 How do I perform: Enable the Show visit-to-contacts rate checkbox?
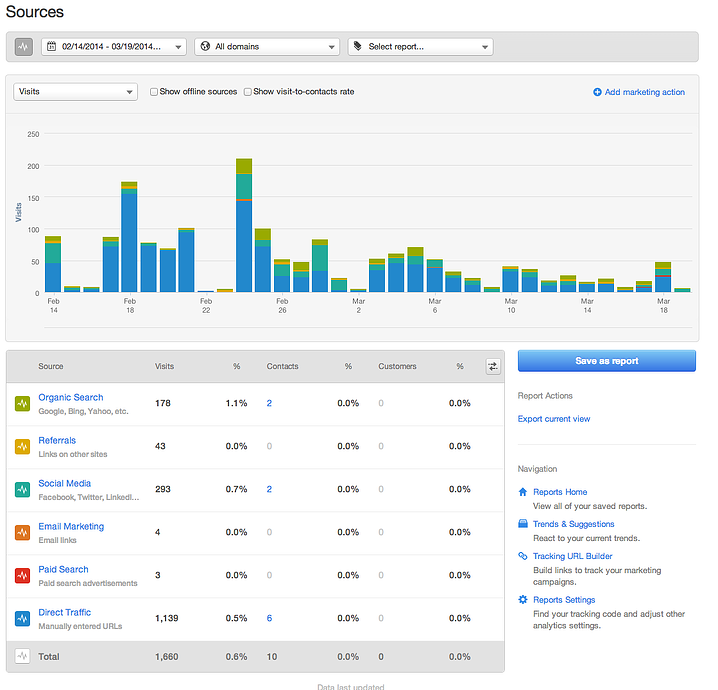[248, 92]
